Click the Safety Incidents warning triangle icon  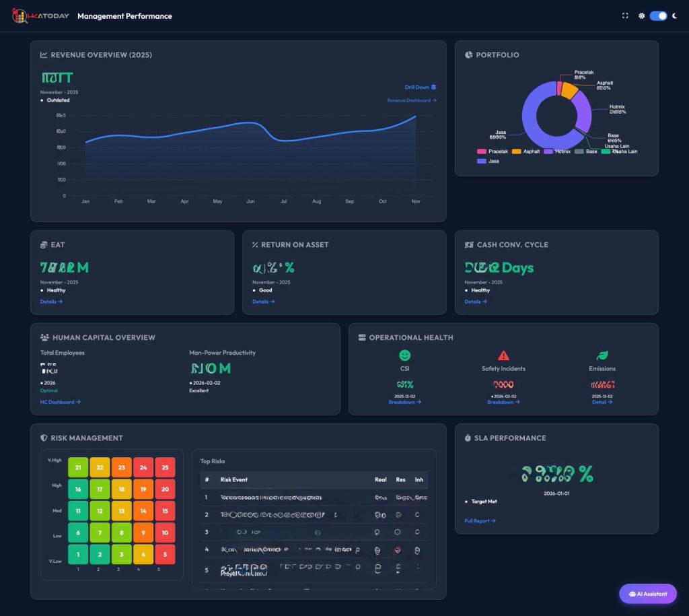(x=503, y=355)
